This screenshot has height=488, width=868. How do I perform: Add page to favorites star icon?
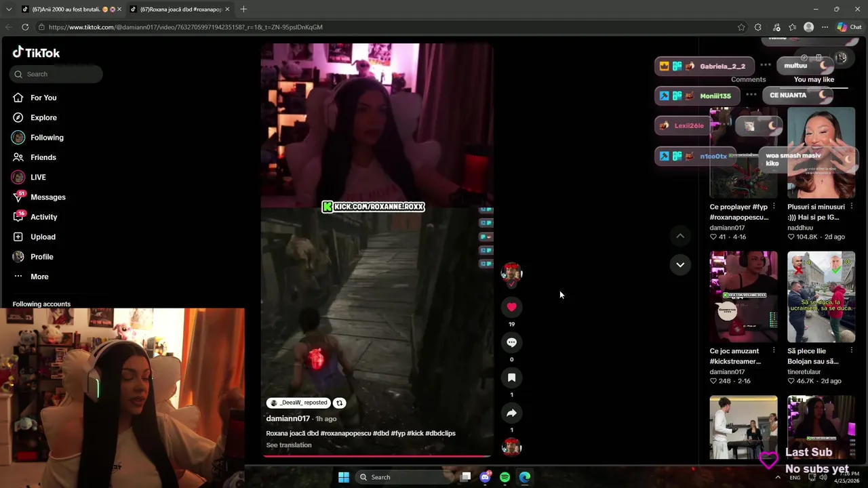coord(741,27)
